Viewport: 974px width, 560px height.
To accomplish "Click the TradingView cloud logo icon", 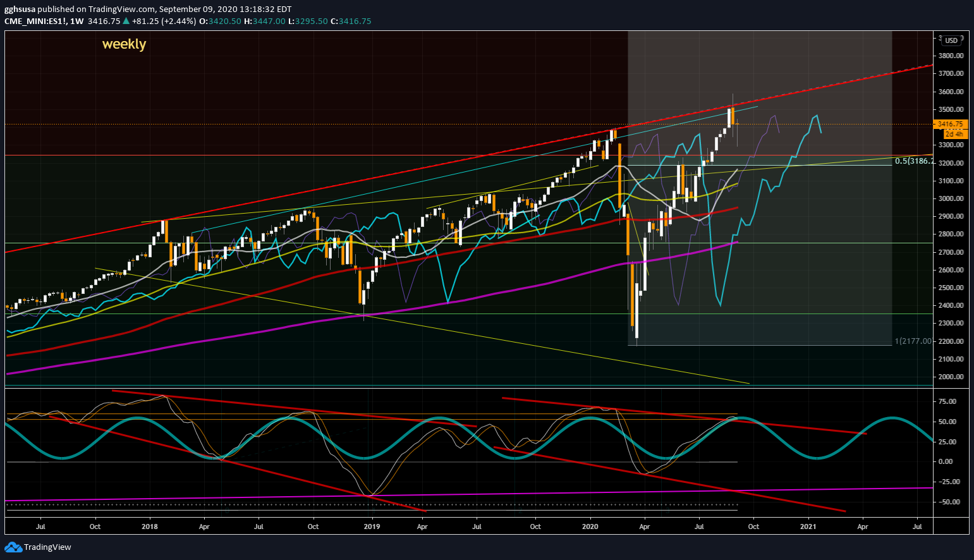I will [13, 547].
